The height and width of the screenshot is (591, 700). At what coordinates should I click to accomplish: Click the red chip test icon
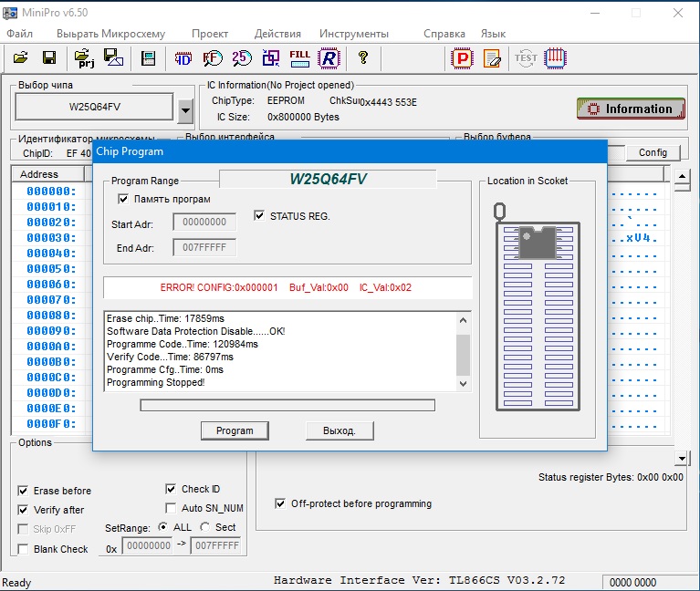554,58
